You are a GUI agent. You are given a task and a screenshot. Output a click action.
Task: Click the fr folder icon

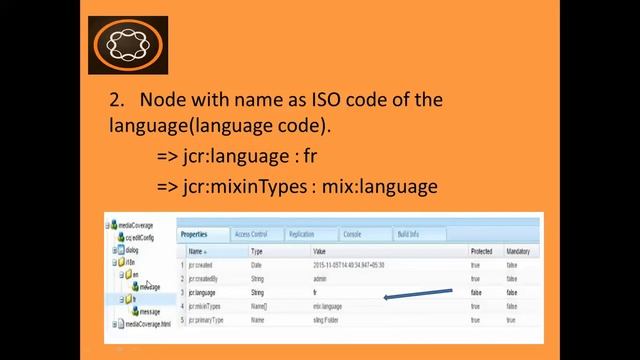point(129,299)
